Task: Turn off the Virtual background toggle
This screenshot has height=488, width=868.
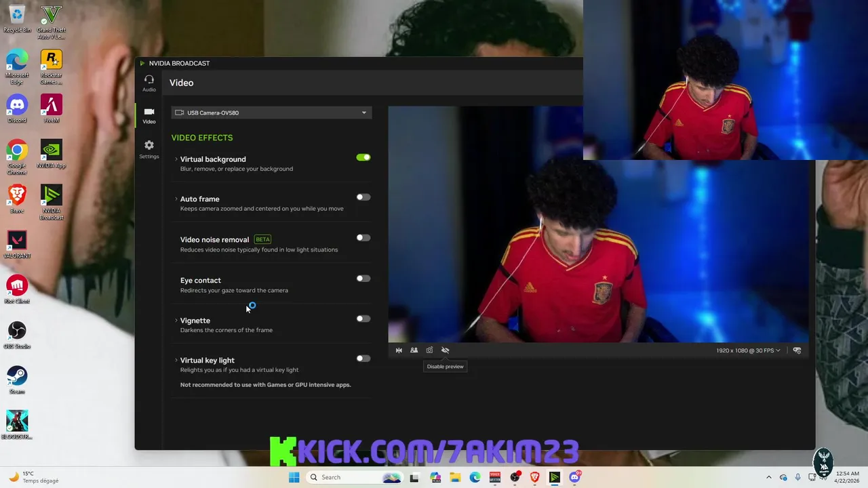Action: click(x=363, y=157)
